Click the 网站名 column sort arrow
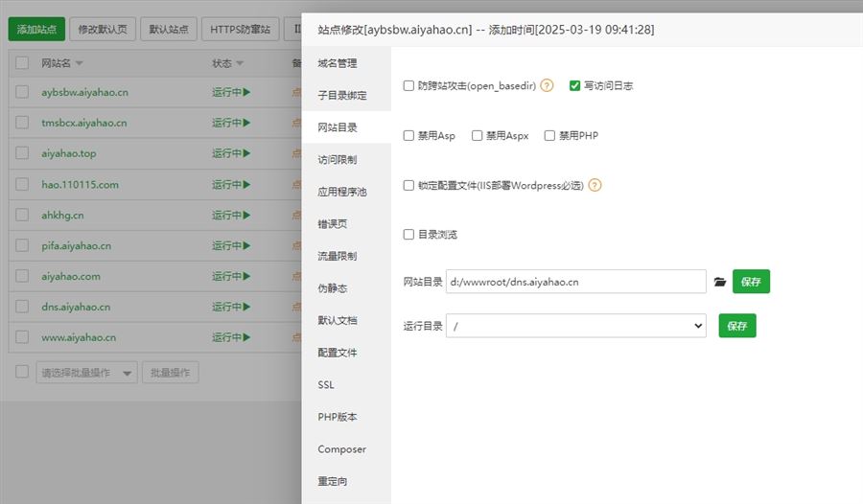The width and height of the screenshot is (863, 504). [80, 64]
